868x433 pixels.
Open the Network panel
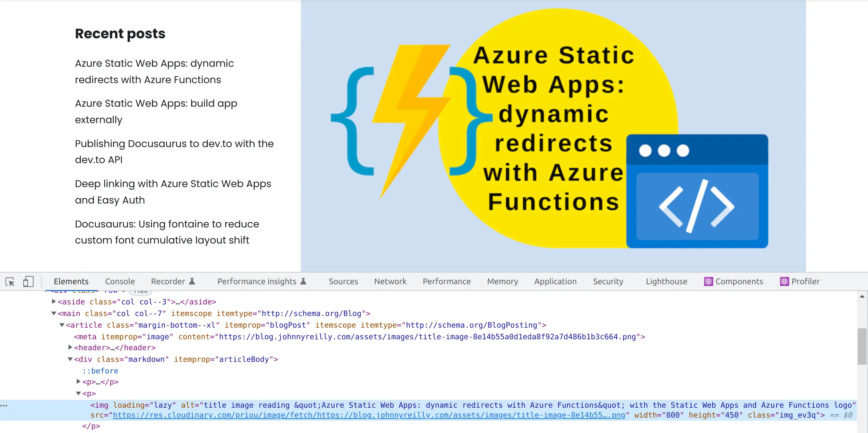tap(390, 281)
